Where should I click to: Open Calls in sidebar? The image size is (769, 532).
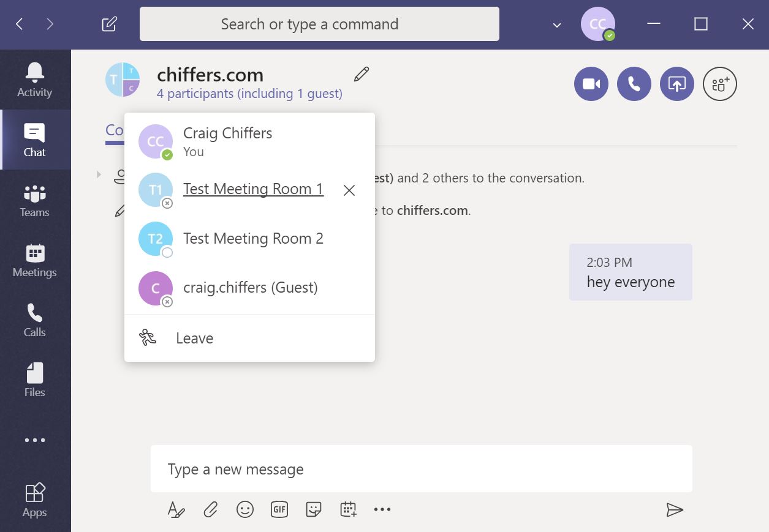point(34,320)
